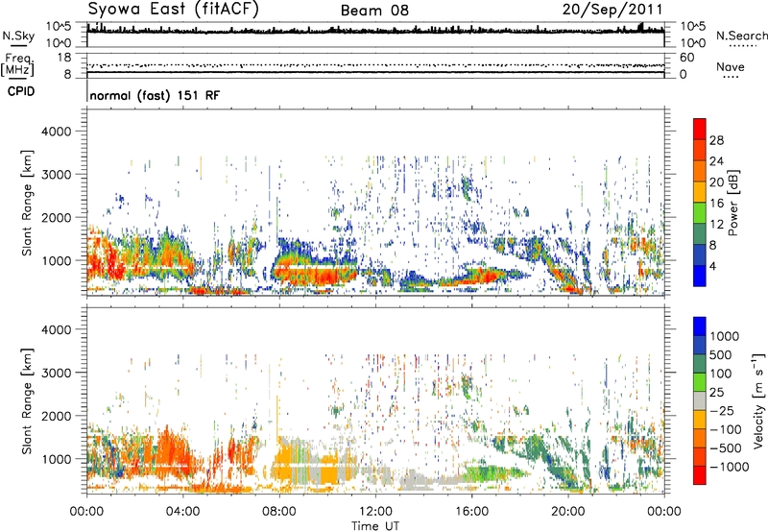The image size is (768, 532).
Task: Pick the gray -25 to 25 velocity segment
Action: [x=700, y=401]
